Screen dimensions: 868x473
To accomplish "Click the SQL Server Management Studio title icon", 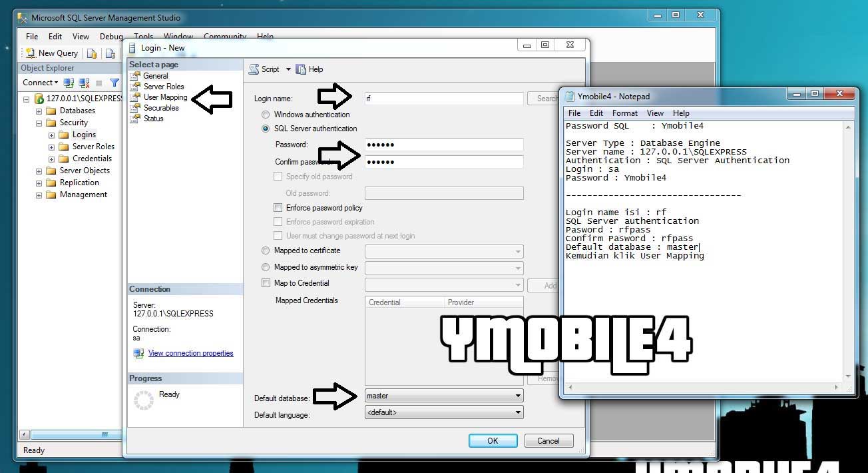I will [x=23, y=18].
